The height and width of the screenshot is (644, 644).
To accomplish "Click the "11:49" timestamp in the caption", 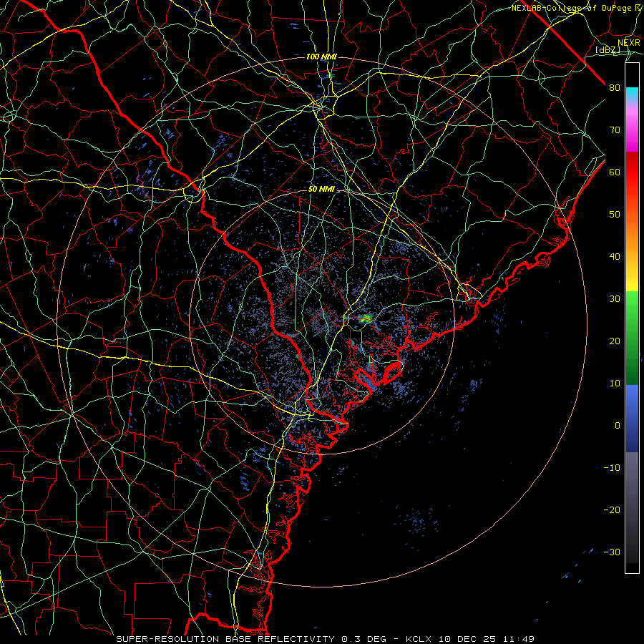I will 518,639.
